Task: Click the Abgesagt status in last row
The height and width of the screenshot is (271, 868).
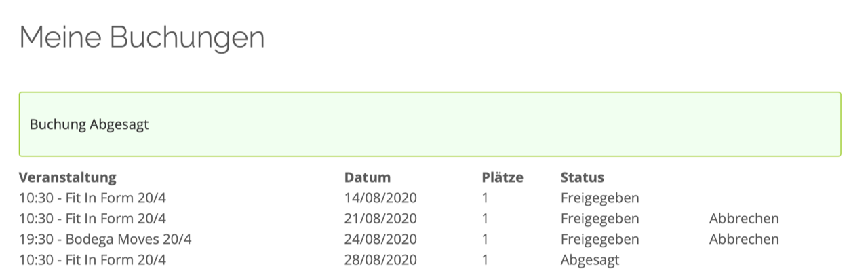Action: tap(590, 259)
